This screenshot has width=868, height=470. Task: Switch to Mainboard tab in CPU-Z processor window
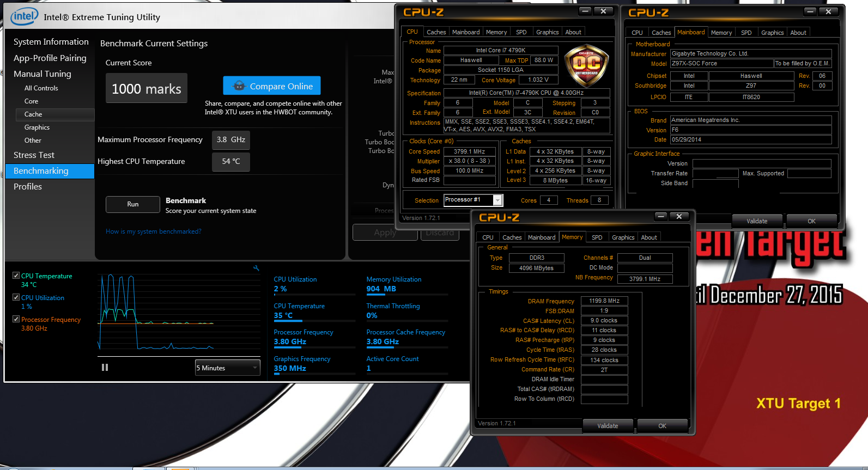coord(466,32)
